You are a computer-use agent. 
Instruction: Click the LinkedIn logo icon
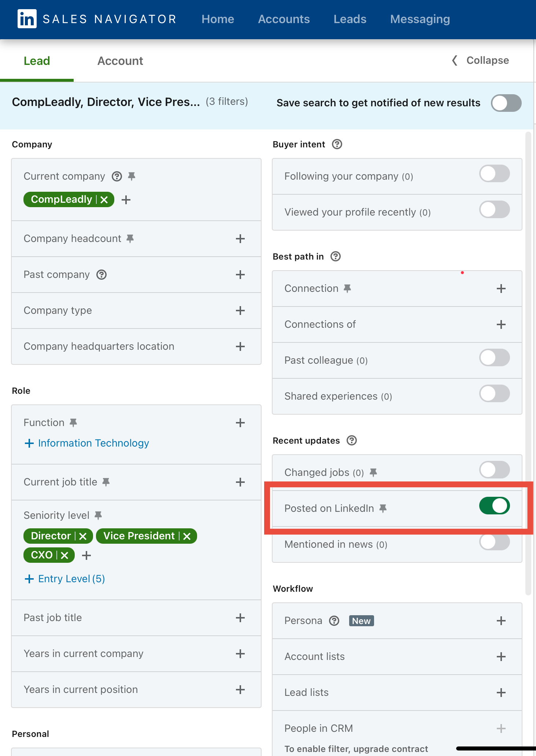[x=27, y=19]
